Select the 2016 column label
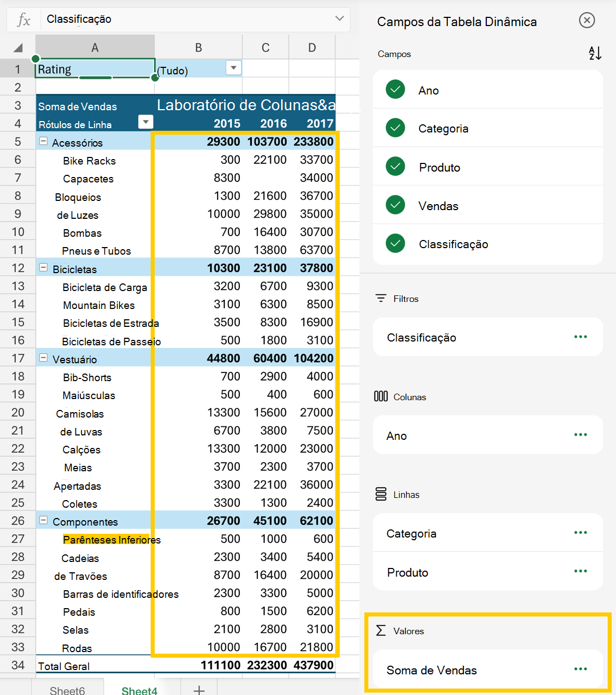 274,123
